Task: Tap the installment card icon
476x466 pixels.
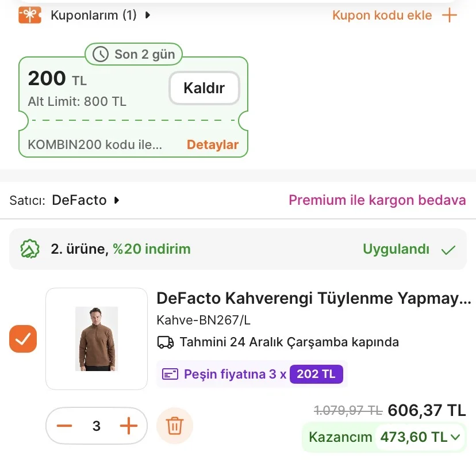Action: (170, 375)
